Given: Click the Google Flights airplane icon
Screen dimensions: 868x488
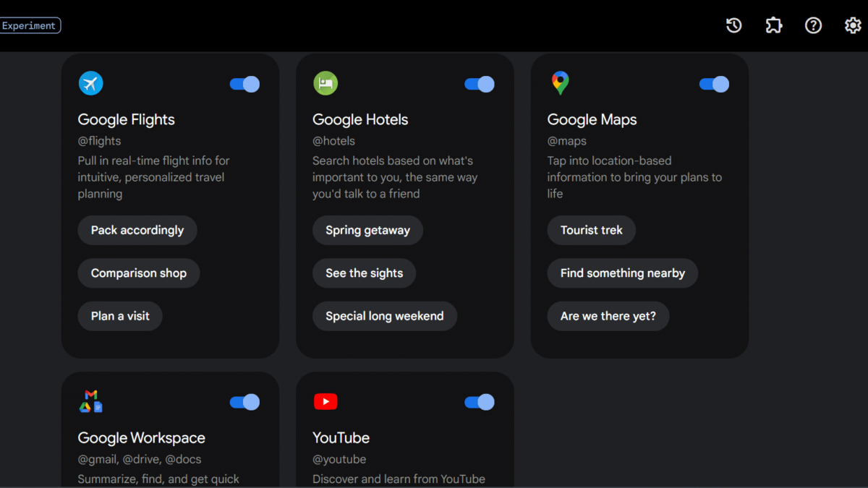Looking at the screenshot, I should [x=90, y=83].
